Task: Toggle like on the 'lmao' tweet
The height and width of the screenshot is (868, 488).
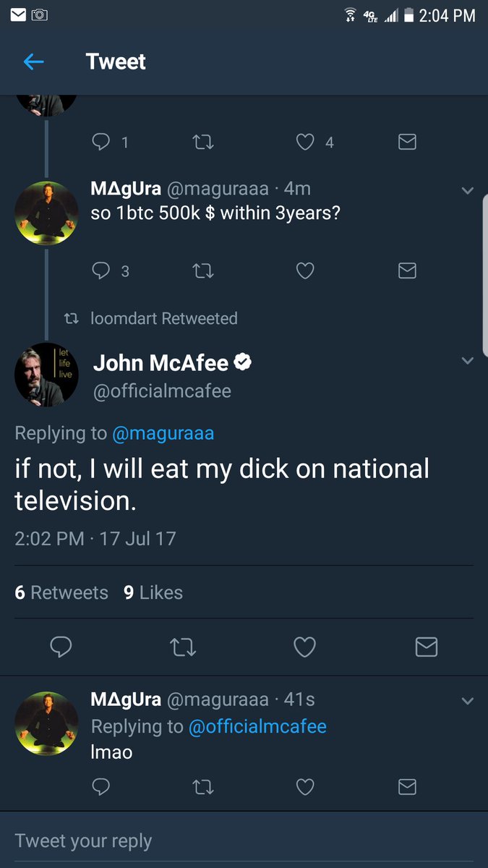Action: [304, 786]
